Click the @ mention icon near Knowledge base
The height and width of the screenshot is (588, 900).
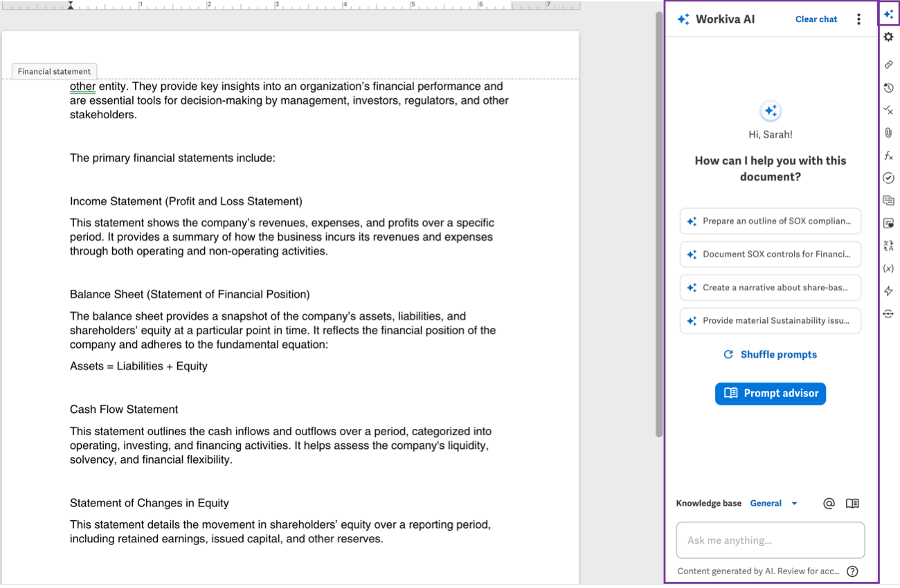829,503
